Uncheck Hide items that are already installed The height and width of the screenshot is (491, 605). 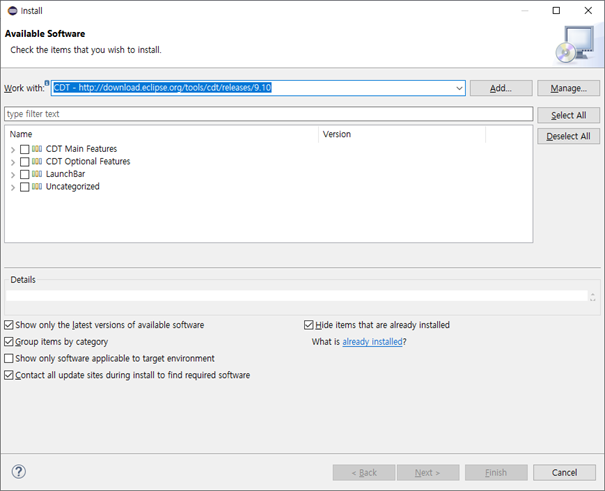(x=309, y=325)
